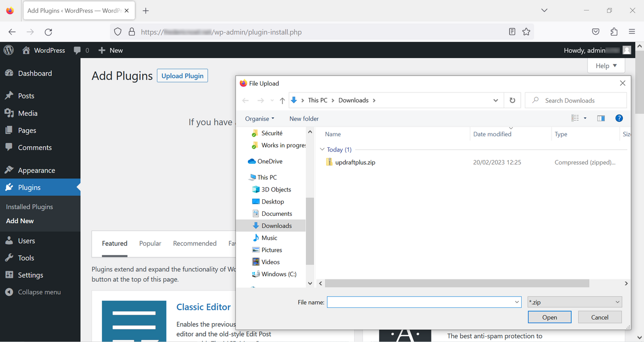This screenshot has height=342, width=644.
Task: Open the WordPress dashboard via the W logo
Action: point(8,50)
